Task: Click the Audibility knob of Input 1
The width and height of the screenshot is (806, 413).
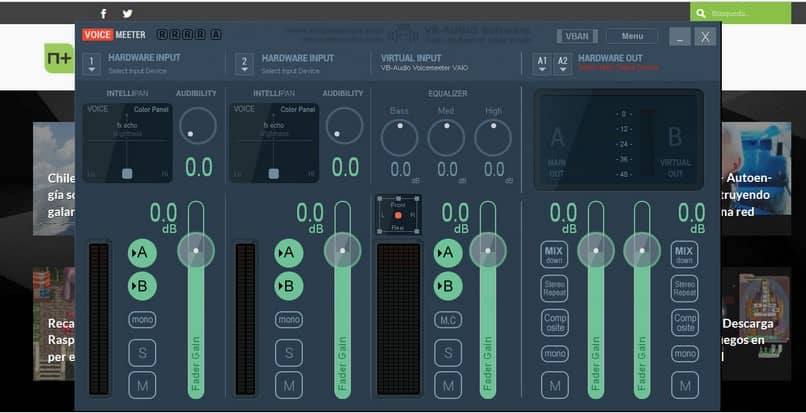Action: point(198,126)
